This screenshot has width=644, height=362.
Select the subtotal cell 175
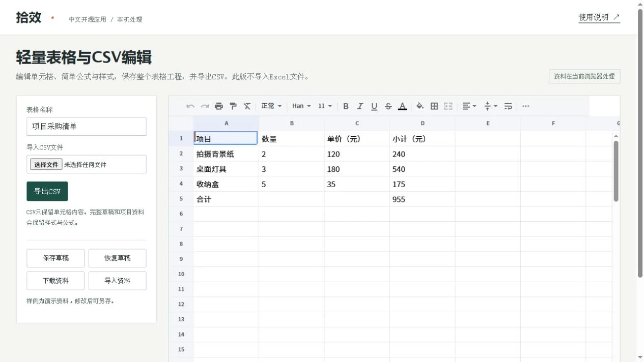(x=423, y=184)
